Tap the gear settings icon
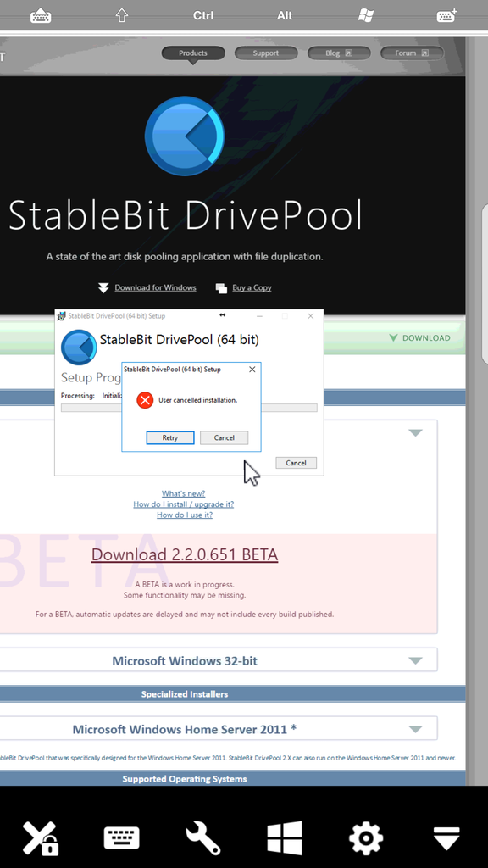 coord(366,838)
